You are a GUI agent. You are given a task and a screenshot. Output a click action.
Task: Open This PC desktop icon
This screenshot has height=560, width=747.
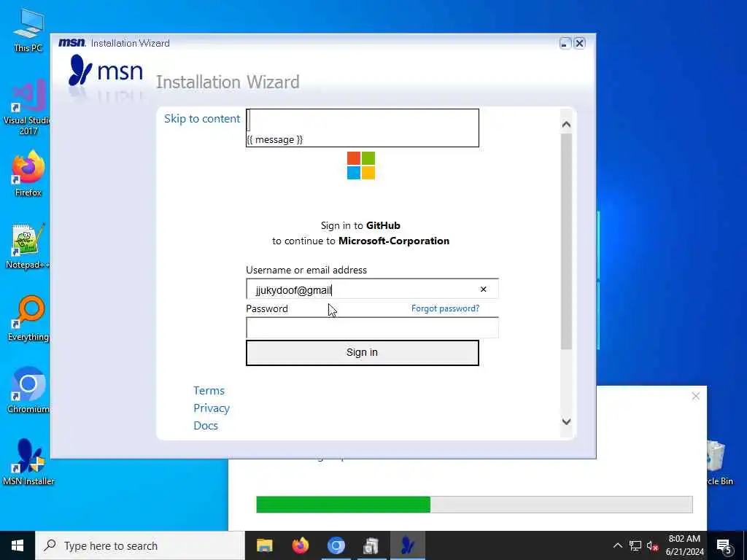click(x=28, y=30)
